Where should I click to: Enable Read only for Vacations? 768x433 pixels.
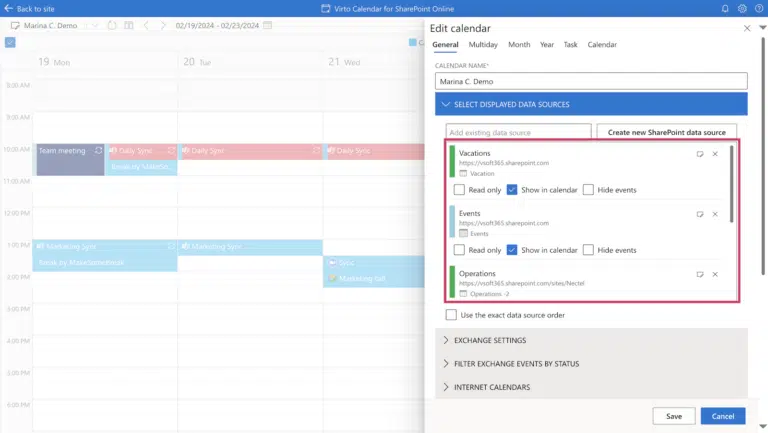coord(459,190)
